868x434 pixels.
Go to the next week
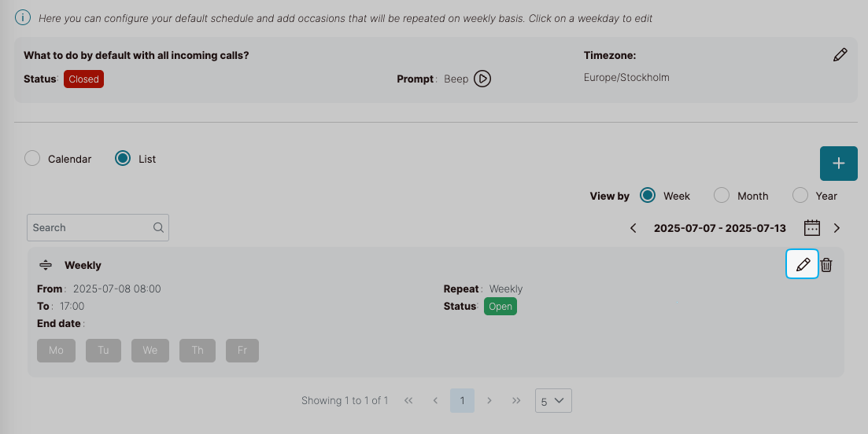click(837, 228)
